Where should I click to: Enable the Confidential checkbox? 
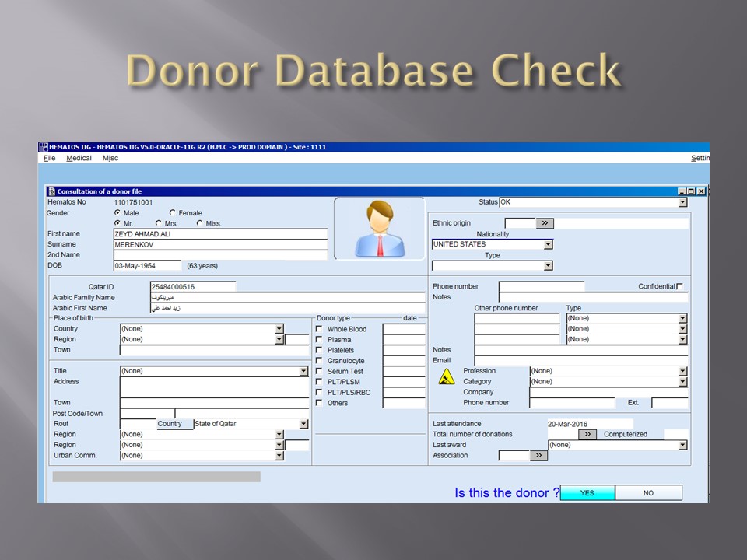pyautogui.click(x=680, y=286)
